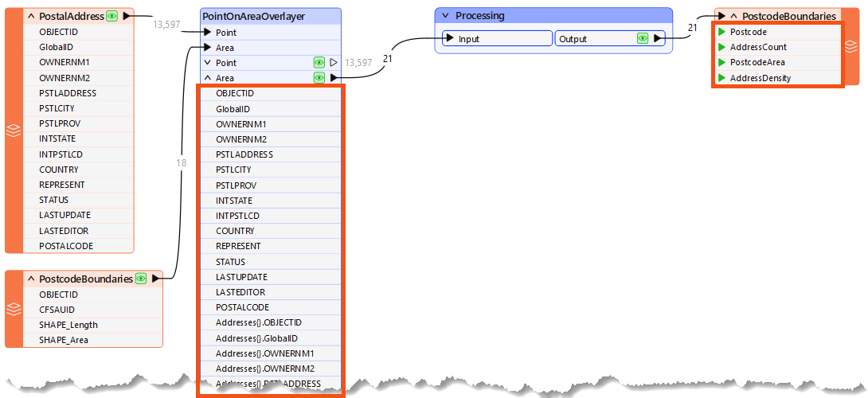This screenshot has height=398, width=868.
Task: Select the PointOnAreaOverlayer transformer title
Action: [x=253, y=16]
